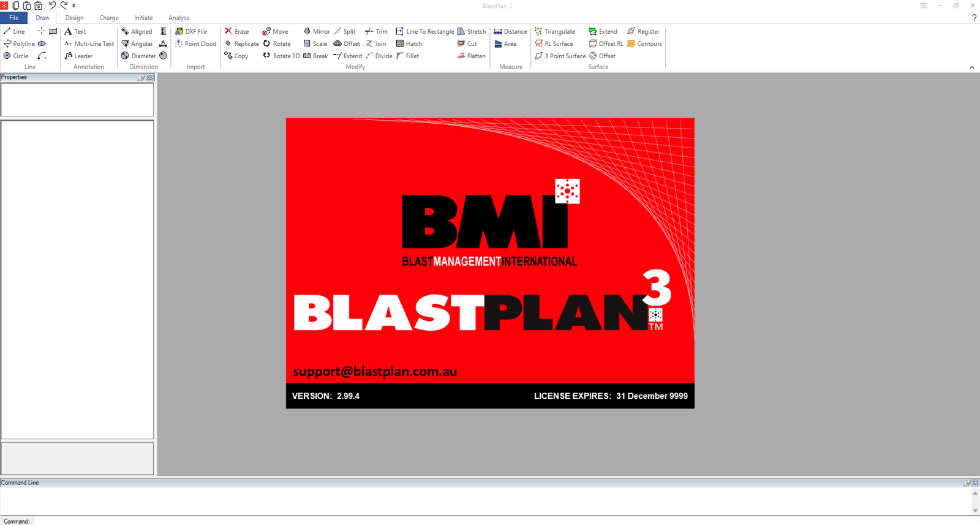
Task: Switch to the Charge tab
Action: coord(109,18)
